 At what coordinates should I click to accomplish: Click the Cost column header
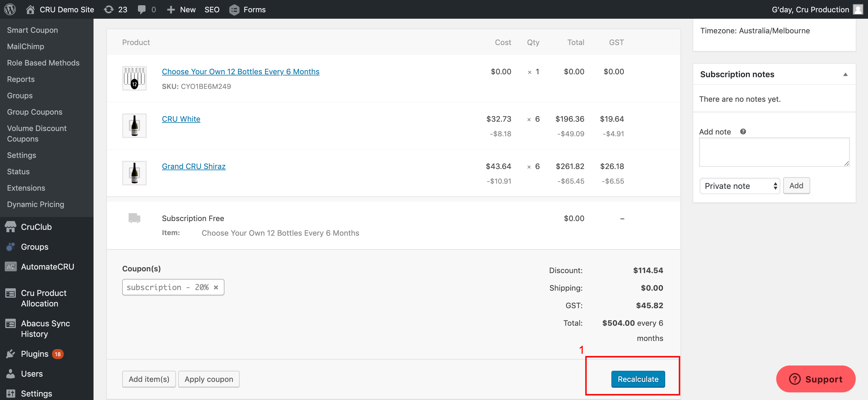click(503, 42)
